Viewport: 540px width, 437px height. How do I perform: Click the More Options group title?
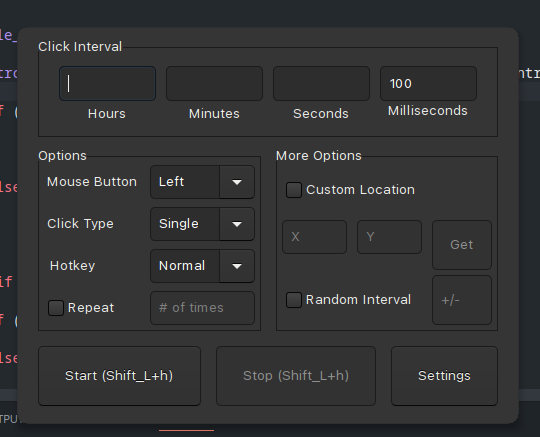tap(319, 156)
